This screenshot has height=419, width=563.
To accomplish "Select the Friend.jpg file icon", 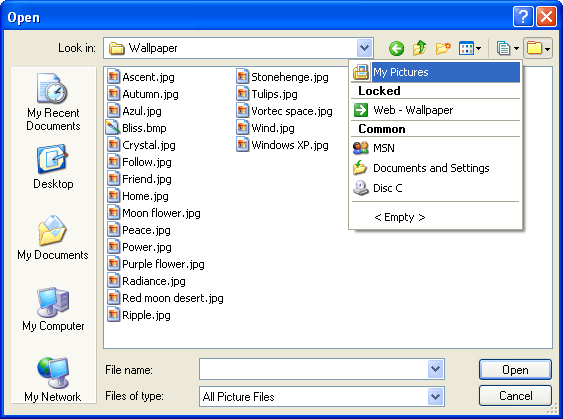I will click(x=113, y=179).
